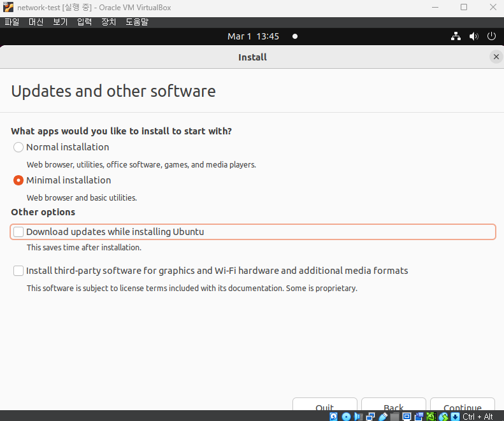This screenshot has height=421, width=504.
Task: Open the 머신 menu
Action: (36, 22)
